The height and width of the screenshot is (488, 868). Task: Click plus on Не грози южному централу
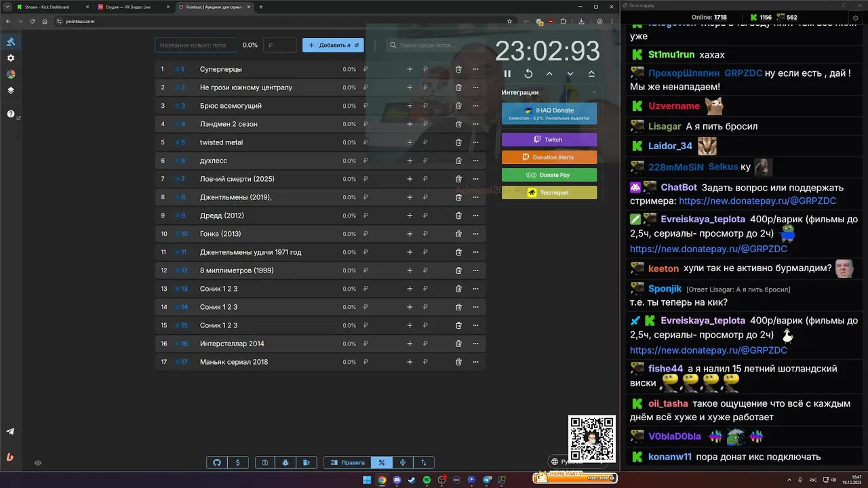tap(410, 87)
